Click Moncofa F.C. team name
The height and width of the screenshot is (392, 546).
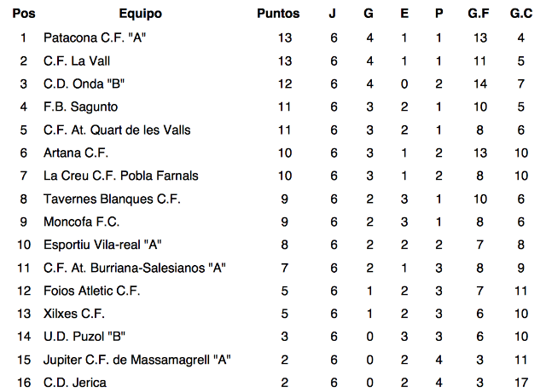pyautogui.click(x=81, y=222)
